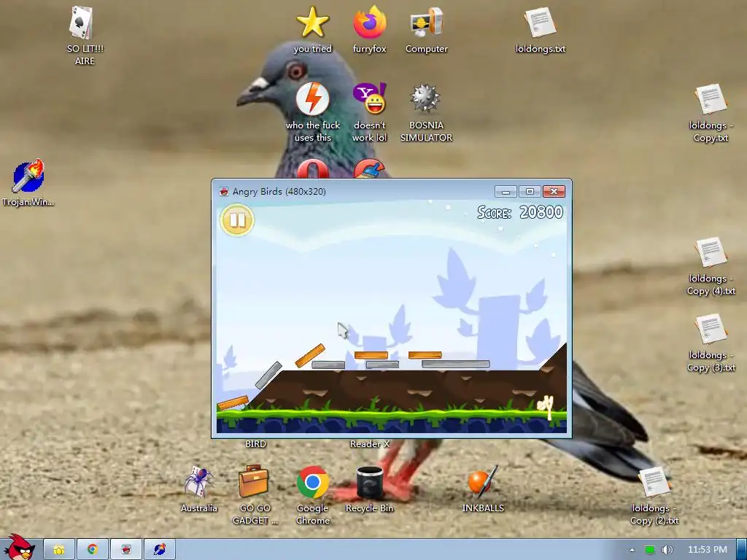Viewport: 747px width, 560px height.
Task: Click the green system tray icon
Action: [x=649, y=550]
